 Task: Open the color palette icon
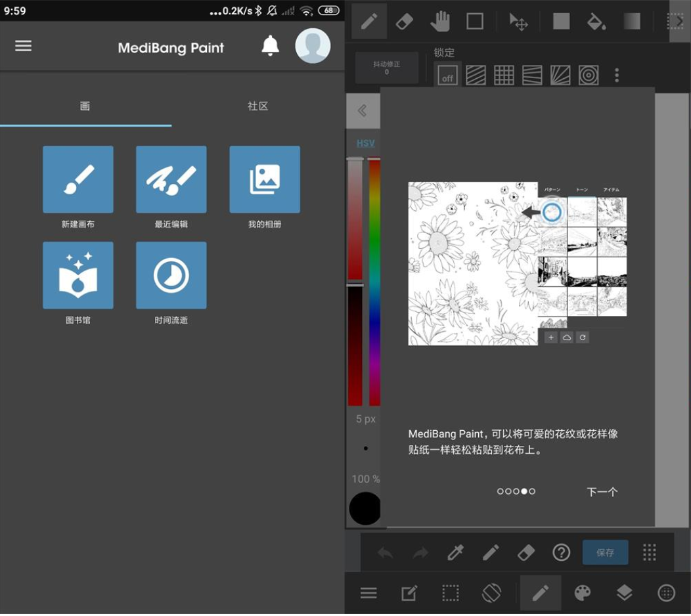[x=582, y=593]
